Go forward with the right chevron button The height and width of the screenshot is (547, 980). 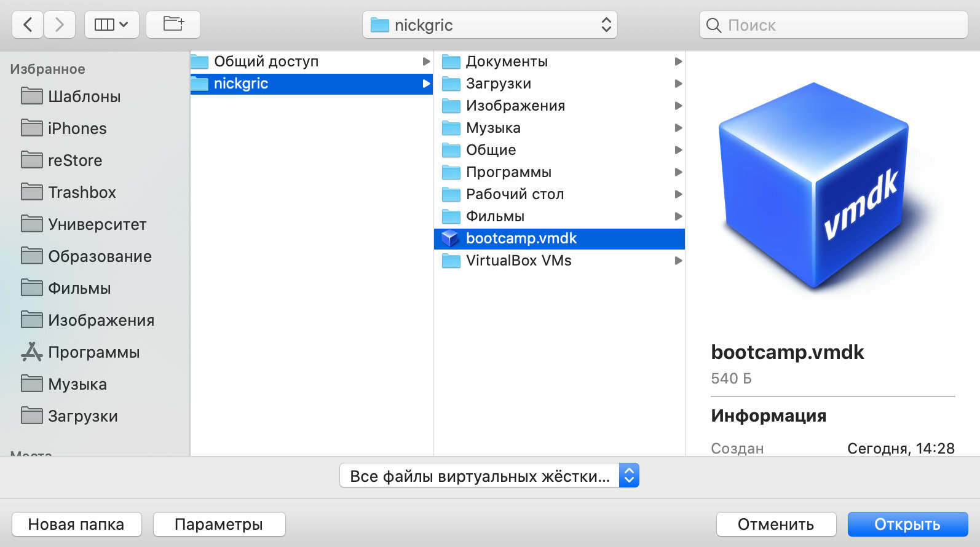60,25
